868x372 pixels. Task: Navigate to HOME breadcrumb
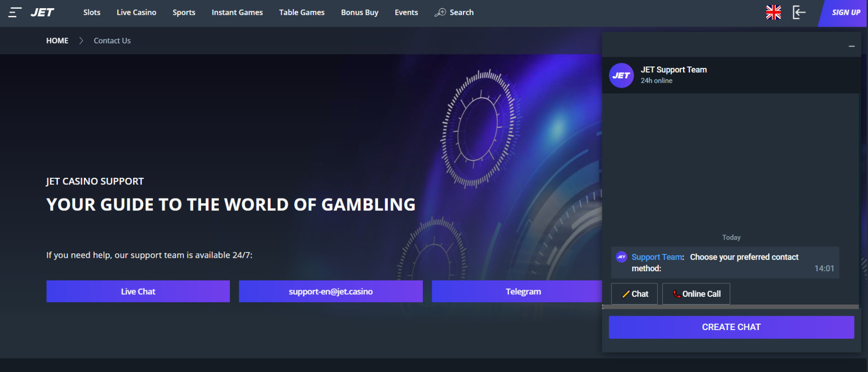[57, 40]
